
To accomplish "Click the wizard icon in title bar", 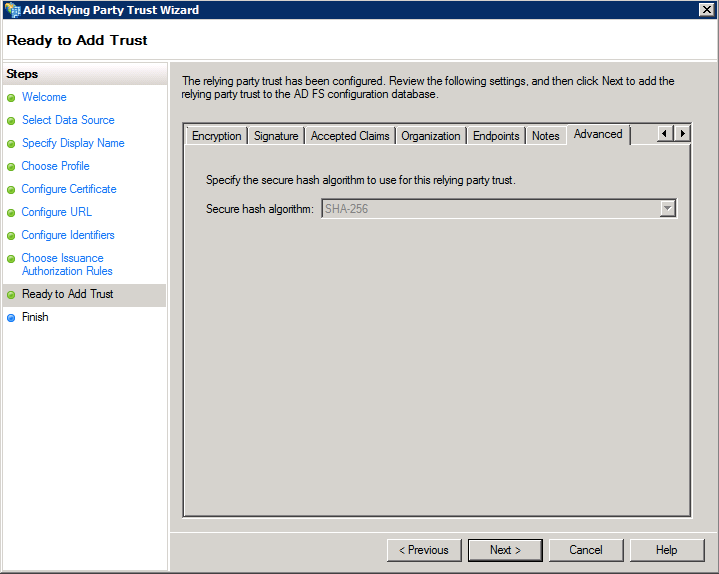I will coord(12,10).
